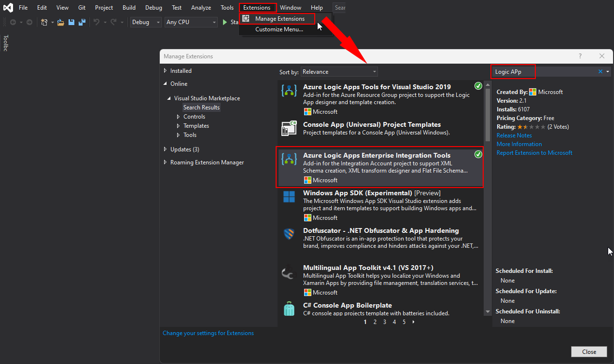Open the Debug configuration dropdown
The image size is (614, 364).
pyautogui.click(x=145, y=22)
